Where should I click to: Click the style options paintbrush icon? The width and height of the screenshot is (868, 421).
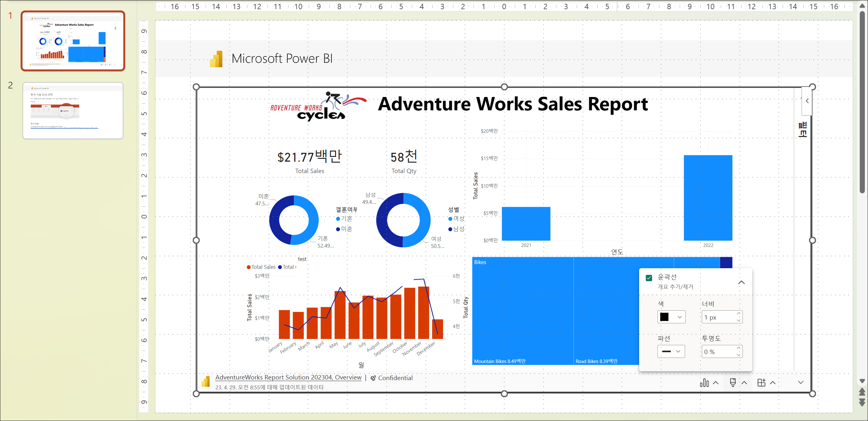733,383
